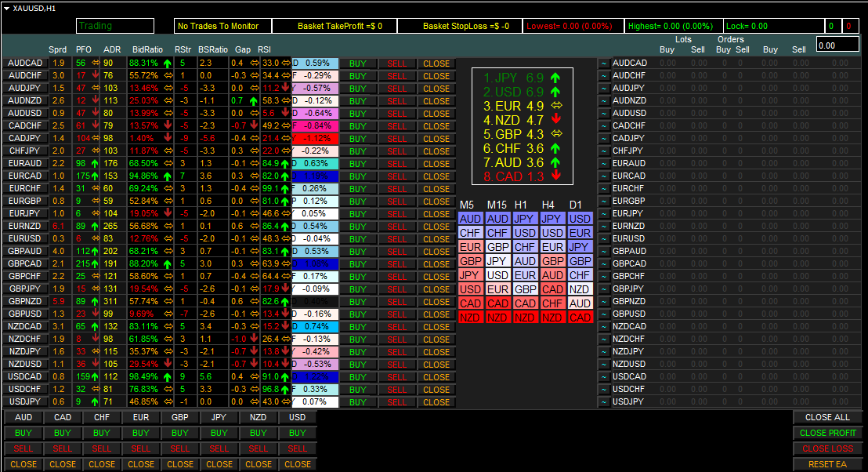Screen dimensions: 868x472
Task: Click CLOSE ALL button
Action: [x=827, y=417]
